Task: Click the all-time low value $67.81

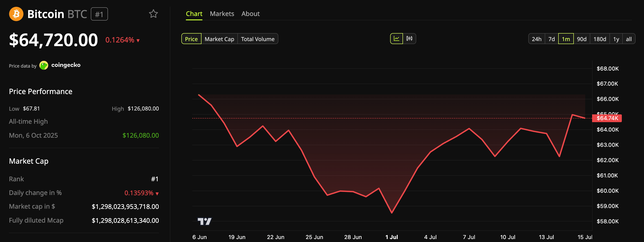Action: click(31, 108)
